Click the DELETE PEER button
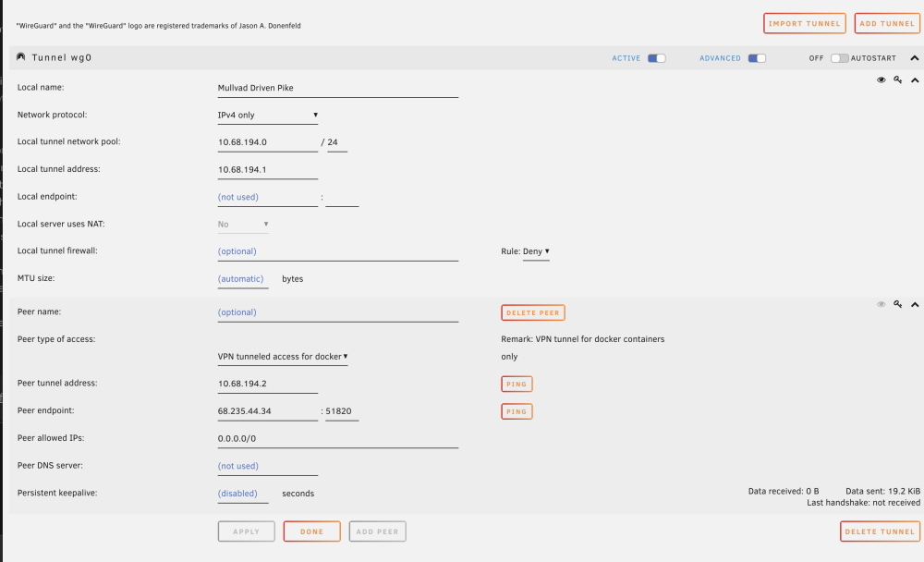The image size is (924, 562). coord(533,312)
